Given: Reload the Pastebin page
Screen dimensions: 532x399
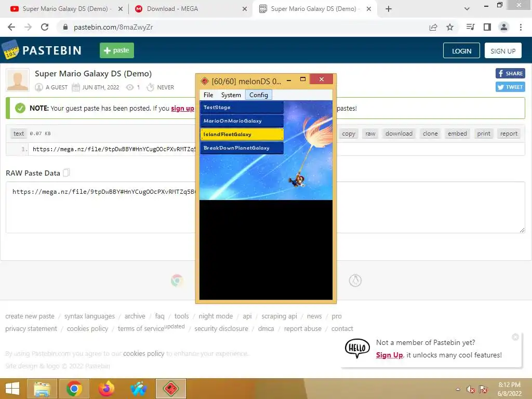Looking at the screenshot, I should pyautogui.click(x=45, y=27).
